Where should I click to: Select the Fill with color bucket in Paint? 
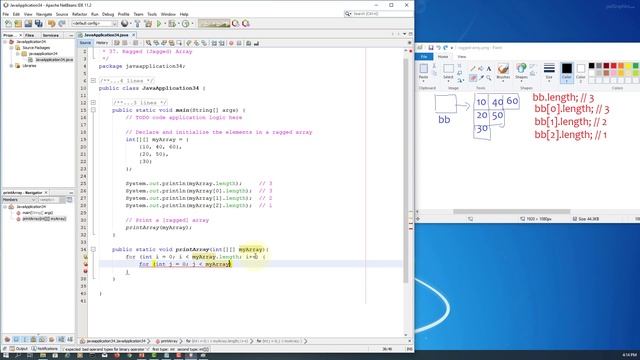coord(481,68)
